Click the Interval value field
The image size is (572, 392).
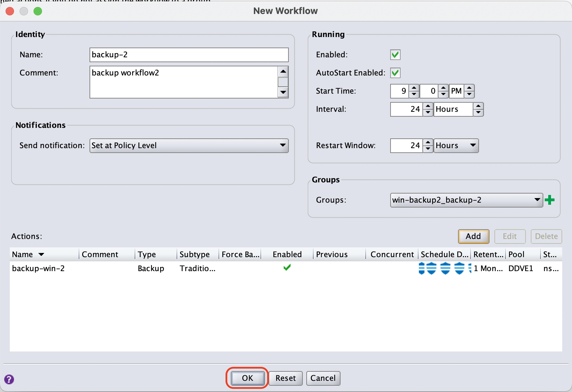407,109
